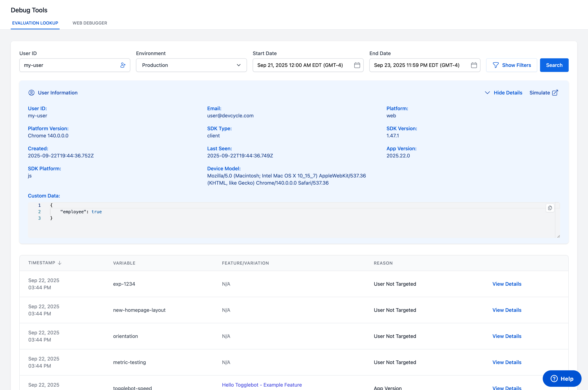This screenshot has width=588, height=390.
Task: Click the add-user icon in User ID field
Action: [x=123, y=65]
